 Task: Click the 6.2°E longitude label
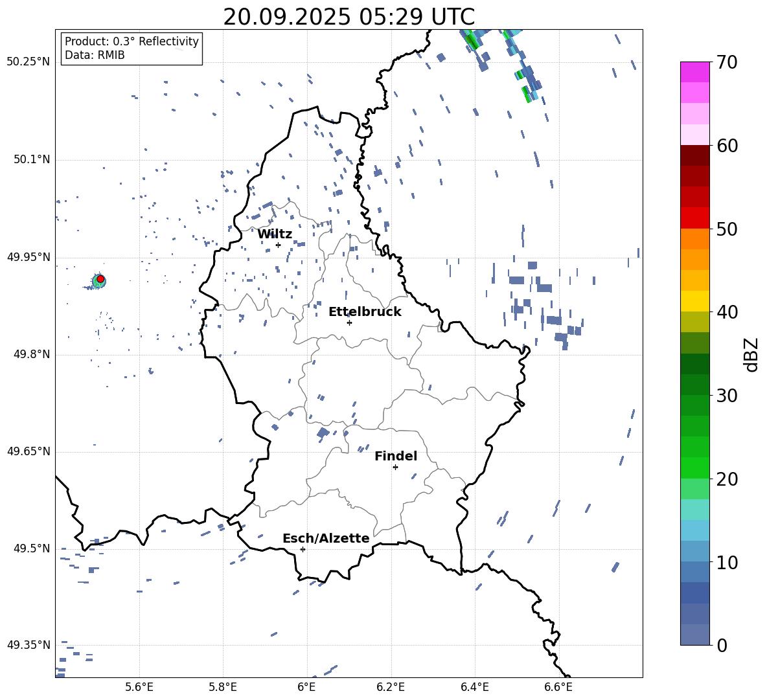point(391,687)
